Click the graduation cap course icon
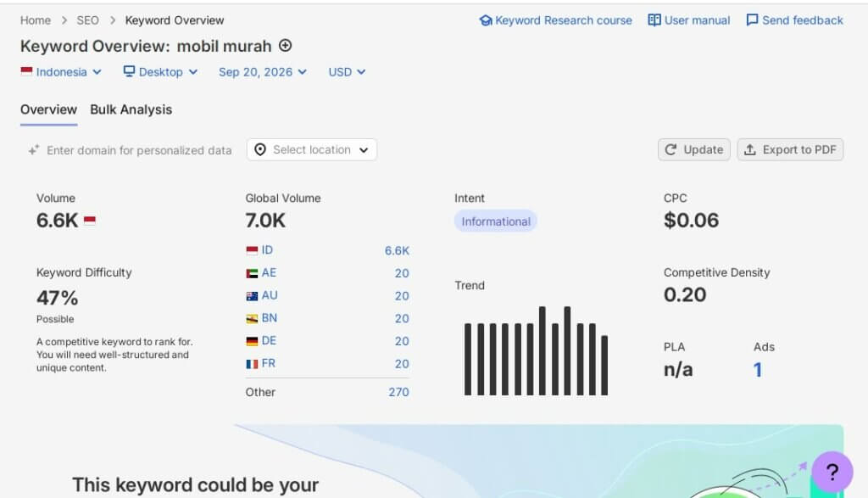The height and width of the screenshot is (498, 868). click(486, 20)
